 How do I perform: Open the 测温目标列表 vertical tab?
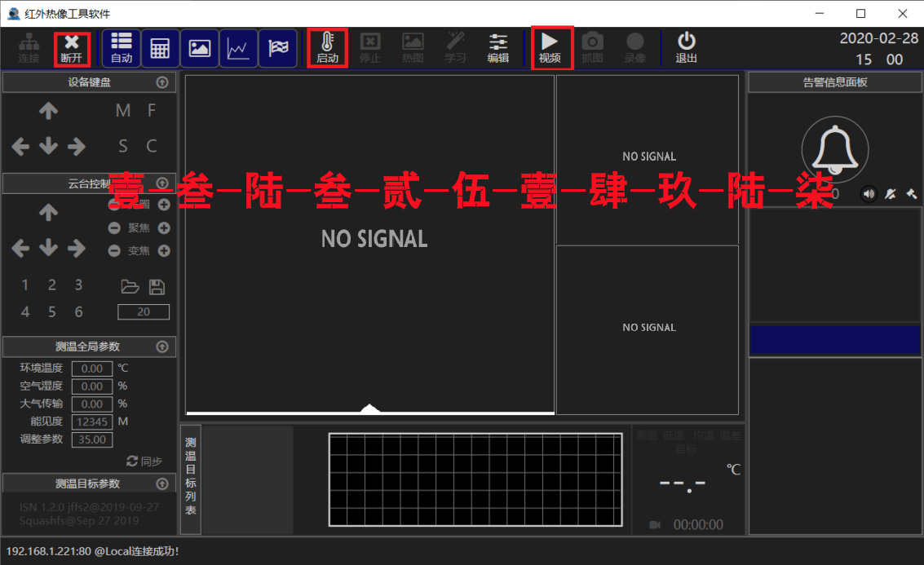point(190,476)
